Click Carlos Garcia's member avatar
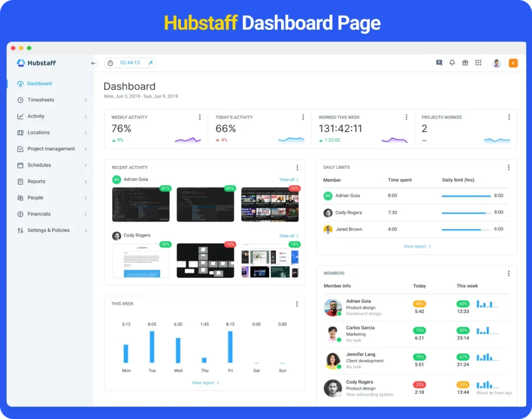532x419 pixels. (x=333, y=334)
